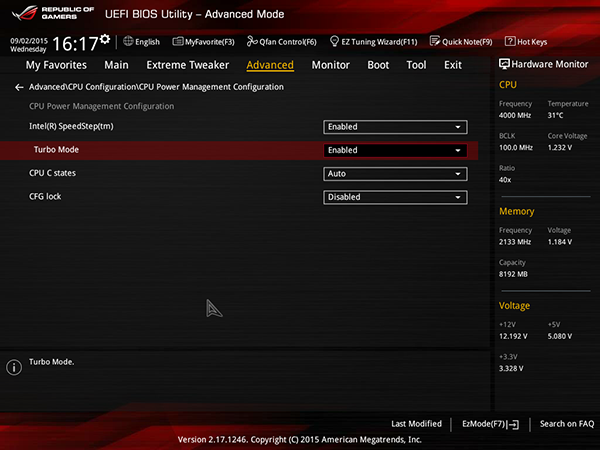Open the Extreme Tweaker tab
Image resolution: width=600 pixels, height=450 pixels.
click(188, 65)
